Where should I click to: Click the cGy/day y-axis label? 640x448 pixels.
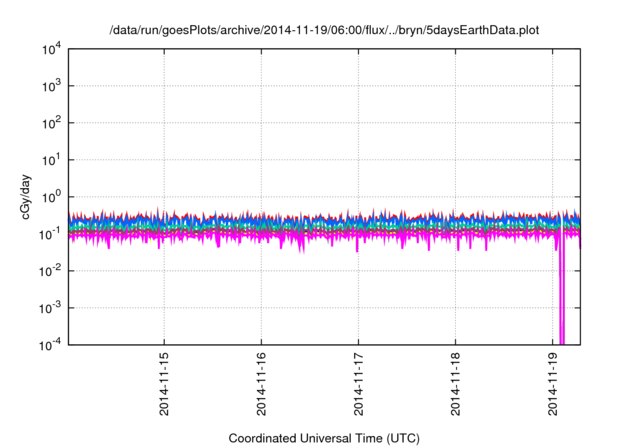25,197
